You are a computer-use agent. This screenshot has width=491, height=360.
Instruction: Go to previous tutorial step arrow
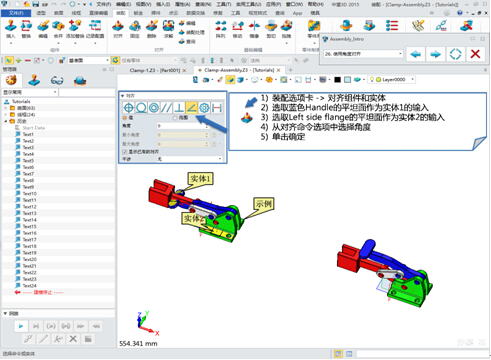[416, 54]
